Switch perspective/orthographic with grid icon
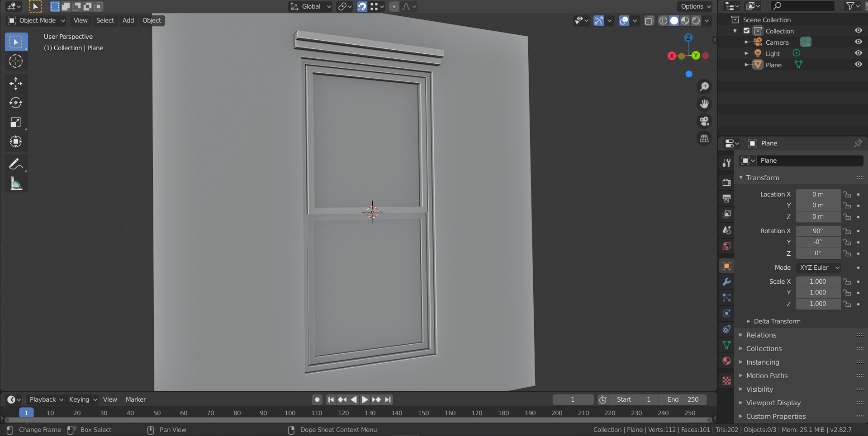The height and width of the screenshot is (436, 868). click(x=704, y=139)
